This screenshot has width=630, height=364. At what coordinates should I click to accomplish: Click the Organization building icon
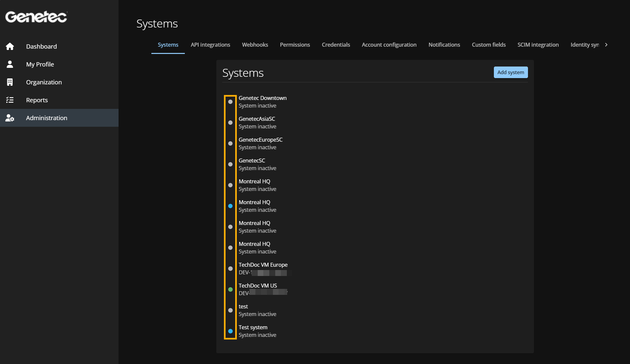[10, 82]
